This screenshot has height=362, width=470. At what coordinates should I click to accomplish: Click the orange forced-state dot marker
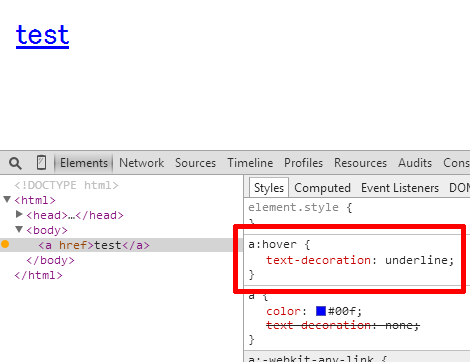pyautogui.click(x=5, y=244)
